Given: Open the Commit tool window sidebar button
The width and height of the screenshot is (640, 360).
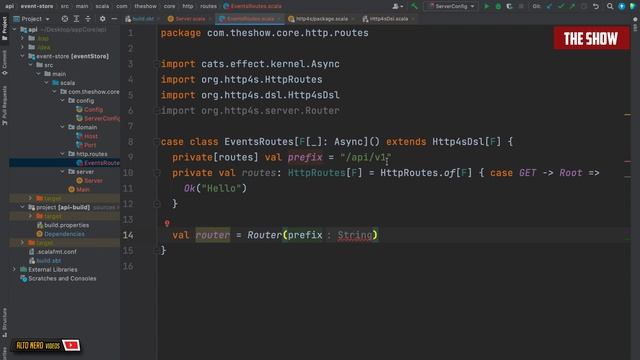Looking at the screenshot, I should [4, 62].
